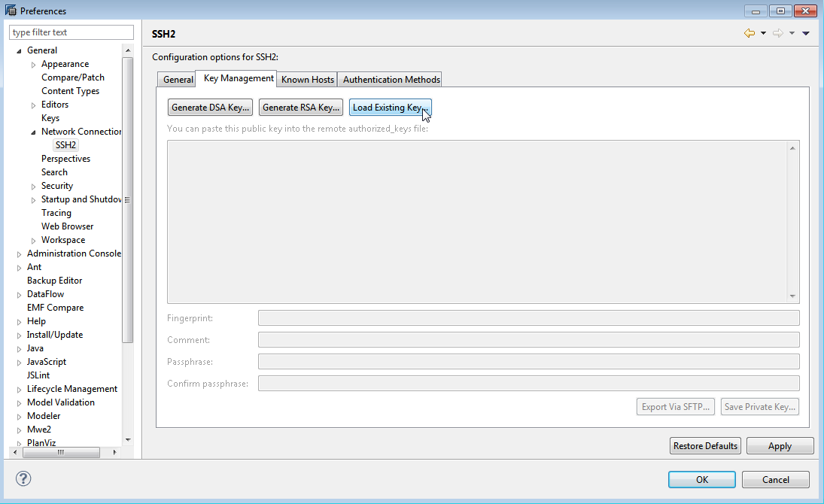Screen dimensions: 824x504
Task: Select SSH2 in the preferences tree
Action: (x=65, y=145)
